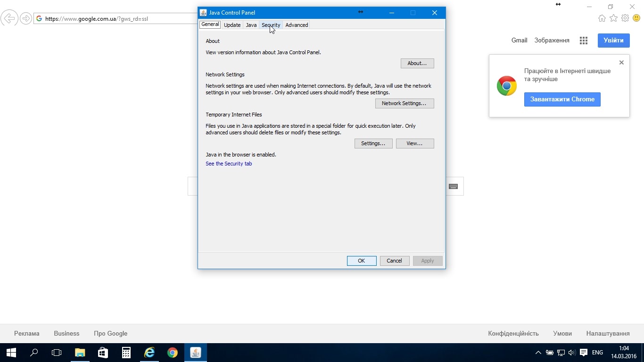This screenshot has width=644, height=362.
Task: Open Google Chrome from the taskbar
Action: click(172, 353)
